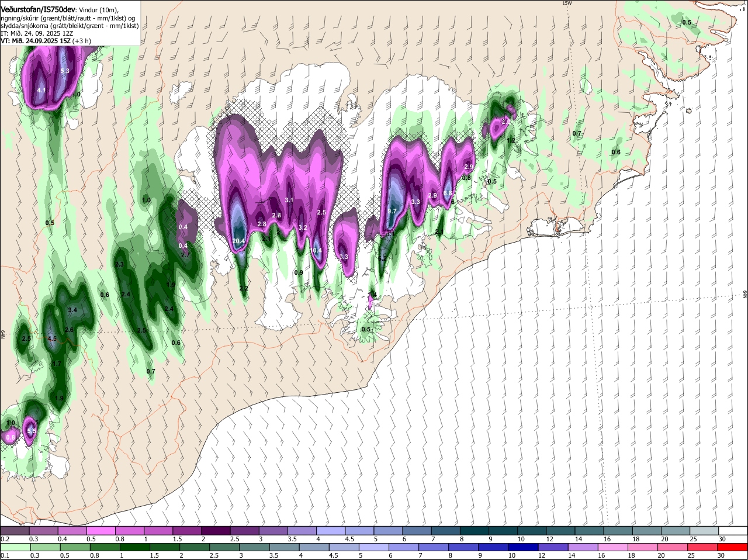Screen dimensions: 748x560
Task: Click the 0.3 label under the snow legend
Action: tap(34, 539)
